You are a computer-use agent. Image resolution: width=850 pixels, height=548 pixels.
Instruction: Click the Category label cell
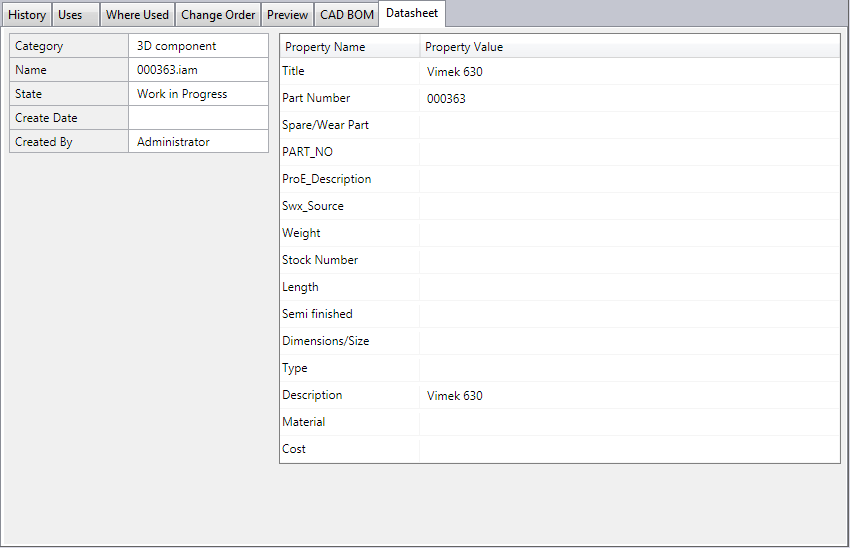(x=69, y=46)
